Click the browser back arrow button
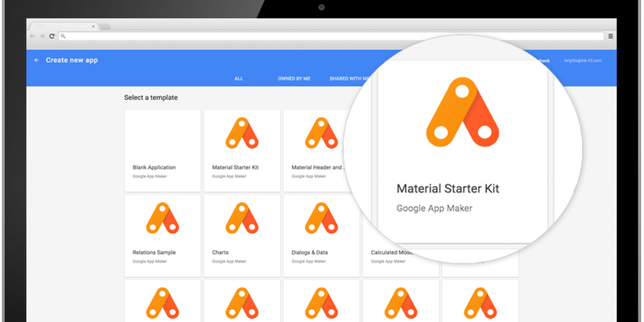 point(32,36)
